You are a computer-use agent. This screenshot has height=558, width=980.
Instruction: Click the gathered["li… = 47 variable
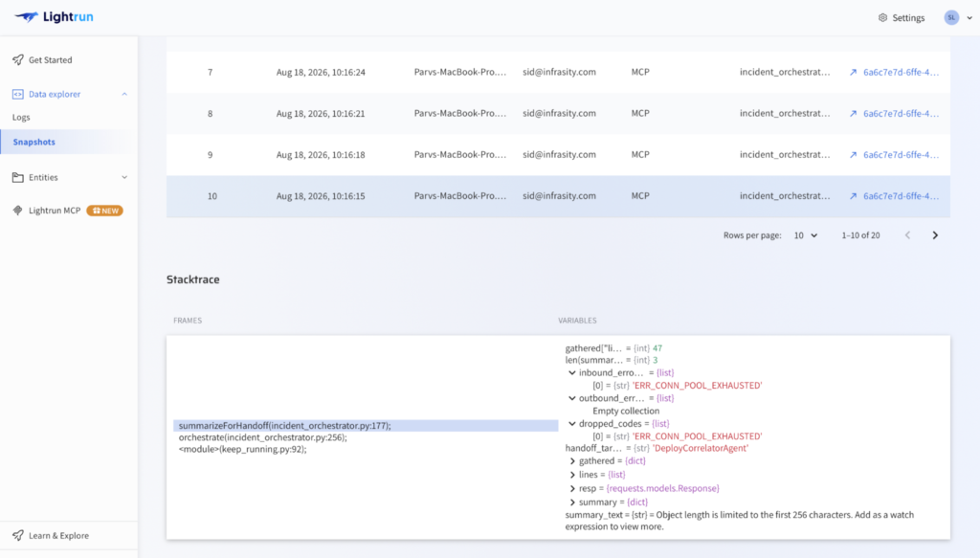tap(613, 348)
